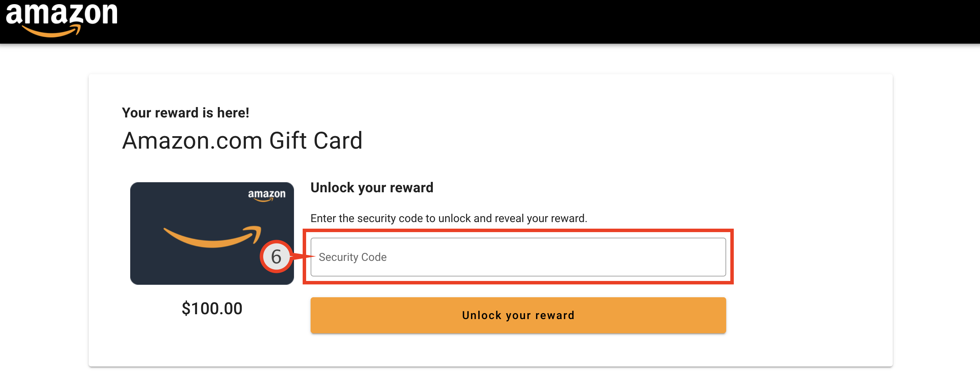The image size is (980, 379).
Task: Click the red circled number 6 marker
Action: click(x=276, y=256)
